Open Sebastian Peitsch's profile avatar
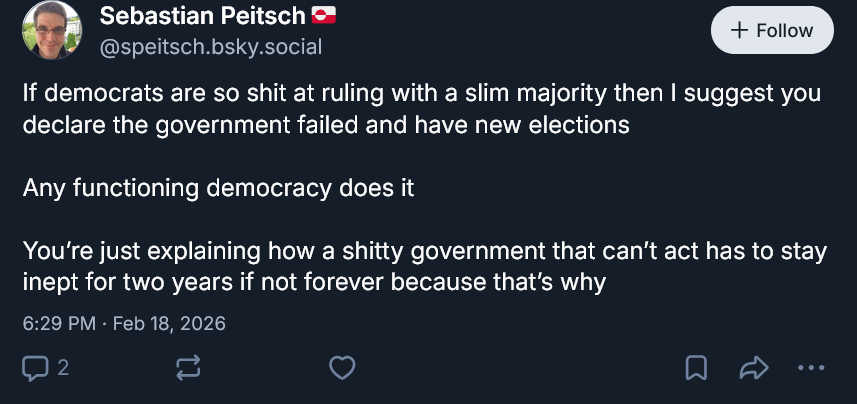 point(52,30)
